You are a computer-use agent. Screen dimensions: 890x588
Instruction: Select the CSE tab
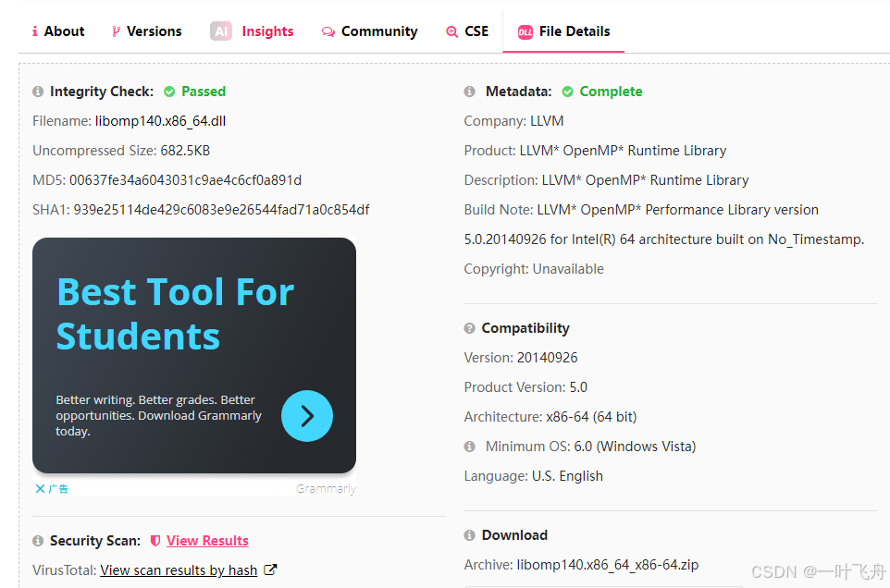[x=467, y=31]
